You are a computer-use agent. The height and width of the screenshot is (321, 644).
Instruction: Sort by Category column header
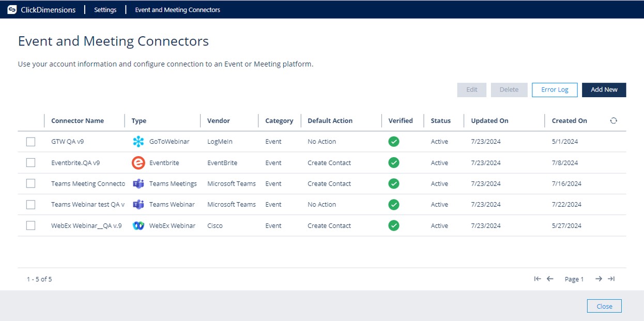(279, 121)
